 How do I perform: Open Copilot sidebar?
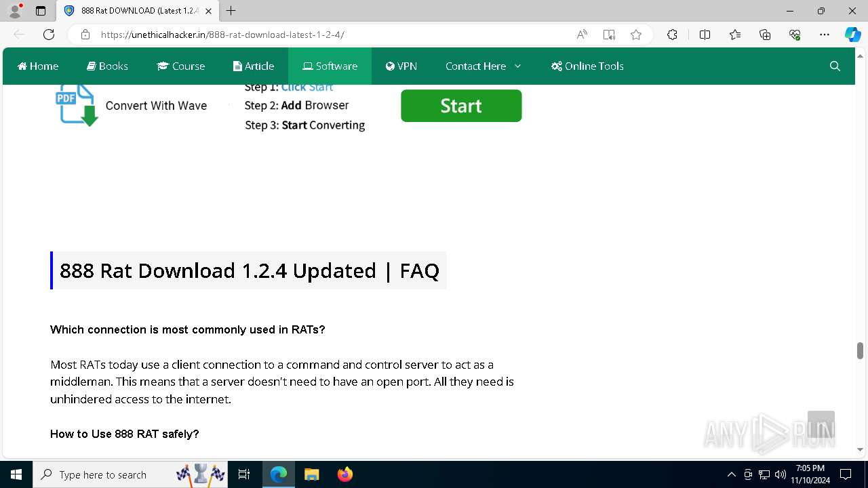[852, 35]
